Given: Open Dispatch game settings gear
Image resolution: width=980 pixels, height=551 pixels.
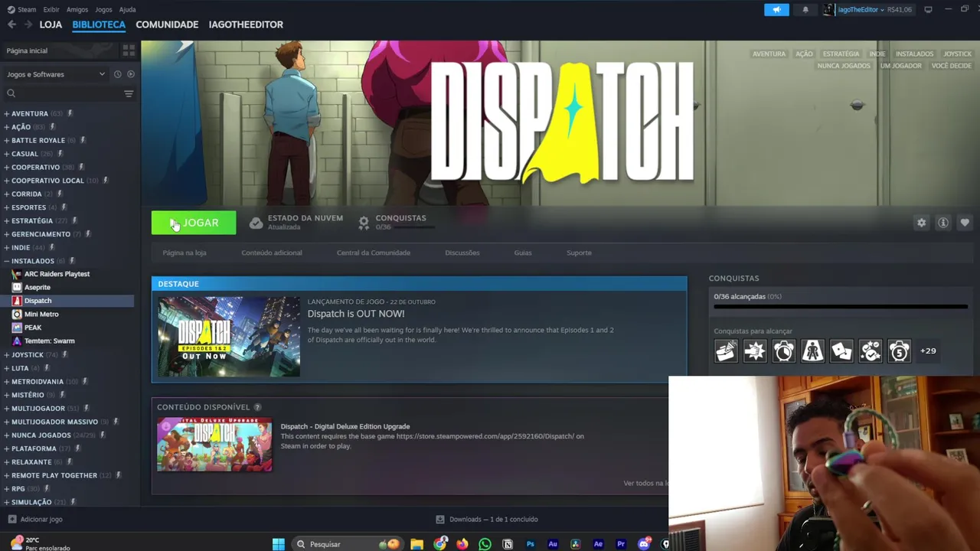Looking at the screenshot, I should pos(922,223).
